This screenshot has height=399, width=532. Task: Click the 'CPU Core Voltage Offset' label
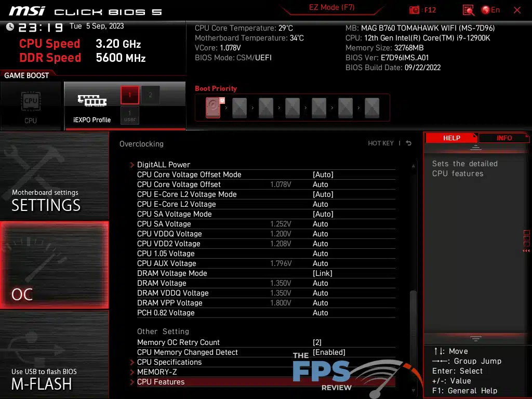[x=179, y=184]
